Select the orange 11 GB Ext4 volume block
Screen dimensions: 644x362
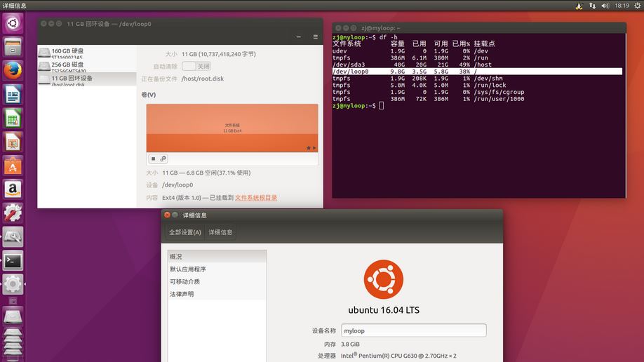coord(232,128)
